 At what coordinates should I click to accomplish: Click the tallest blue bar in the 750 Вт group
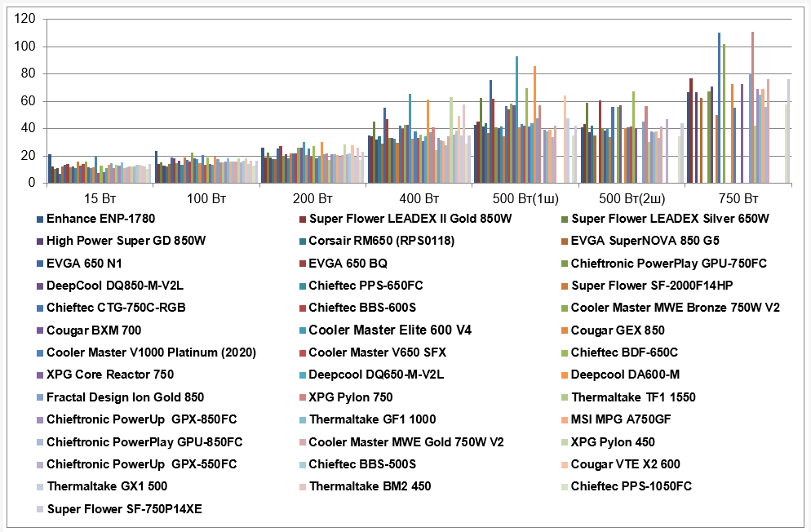(x=719, y=108)
